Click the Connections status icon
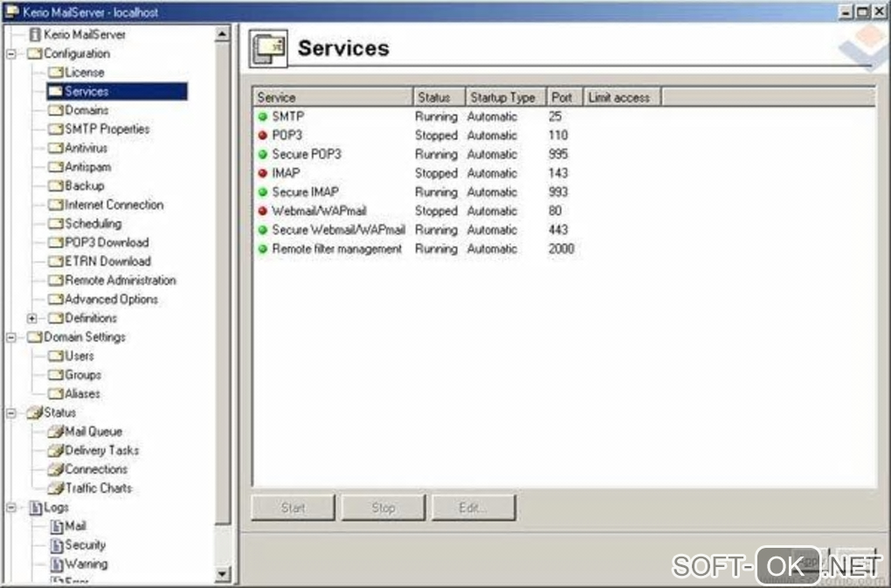Viewport: 891px width, 588px height. (x=56, y=468)
